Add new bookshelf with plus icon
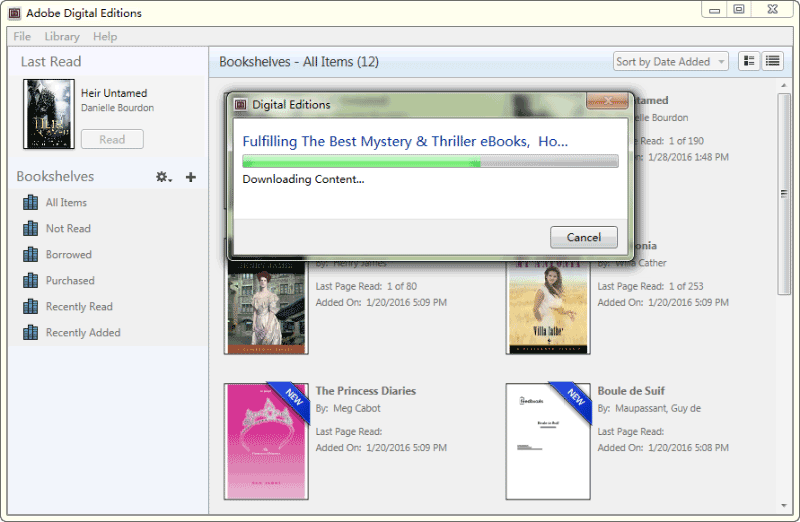This screenshot has height=522, width=800. 191,177
